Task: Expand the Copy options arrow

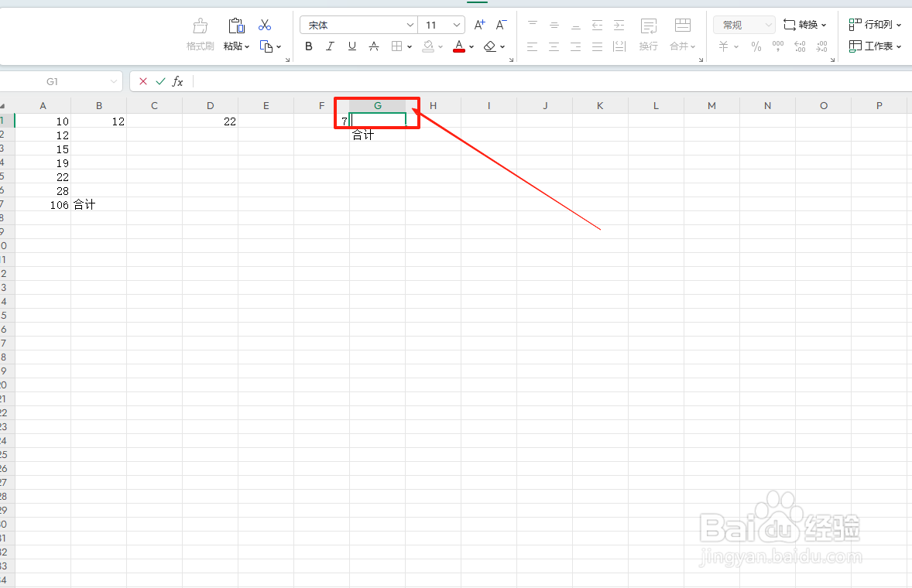Action: pos(279,46)
